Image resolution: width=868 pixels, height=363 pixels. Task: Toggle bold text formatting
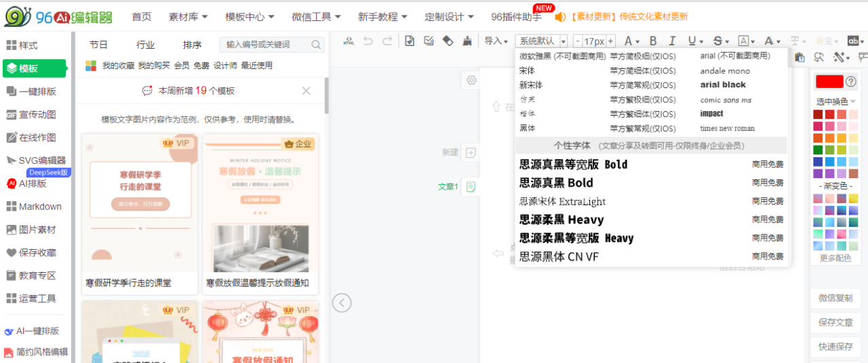[x=653, y=41]
